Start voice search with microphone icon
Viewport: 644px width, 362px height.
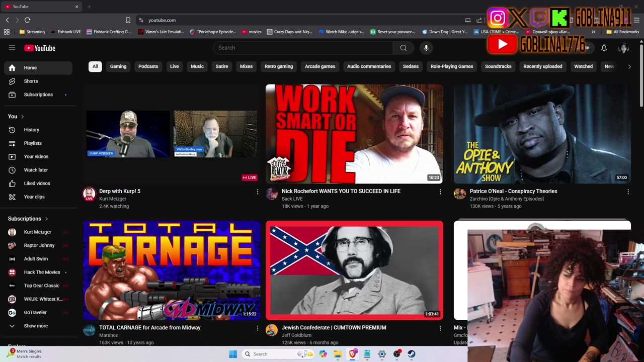coord(426,48)
